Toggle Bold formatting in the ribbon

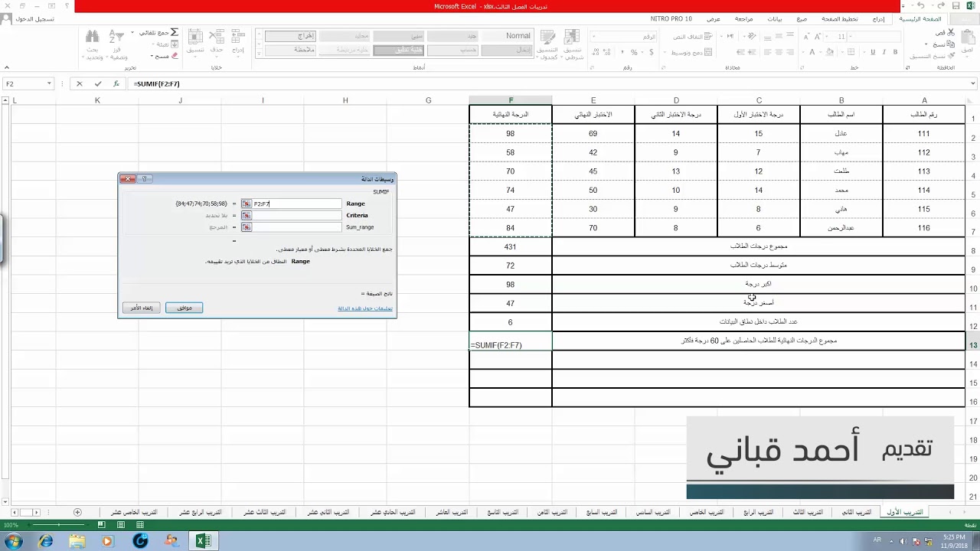(x=895, y=52)
